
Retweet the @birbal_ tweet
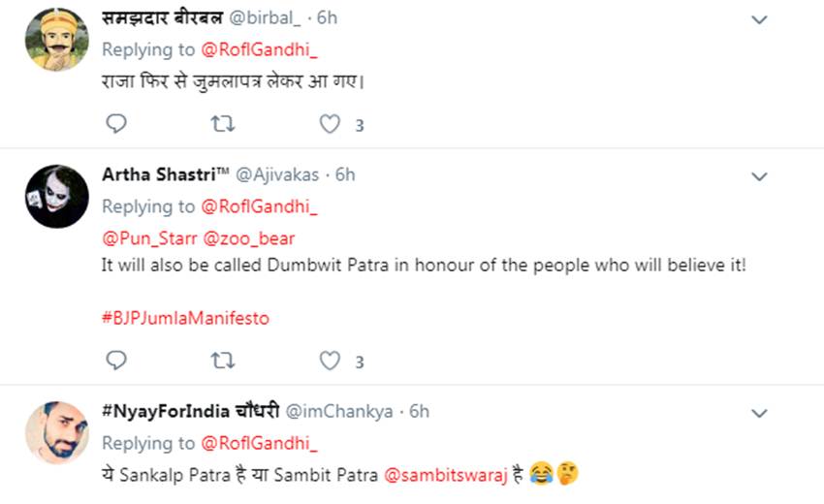[x=222, y=124]
